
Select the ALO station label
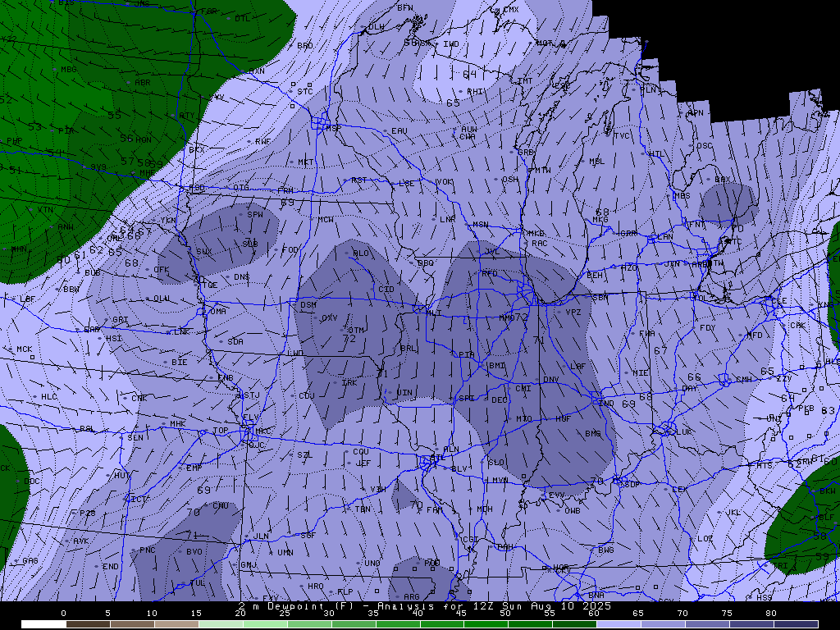pyautogui.click(x=361, y=253)
